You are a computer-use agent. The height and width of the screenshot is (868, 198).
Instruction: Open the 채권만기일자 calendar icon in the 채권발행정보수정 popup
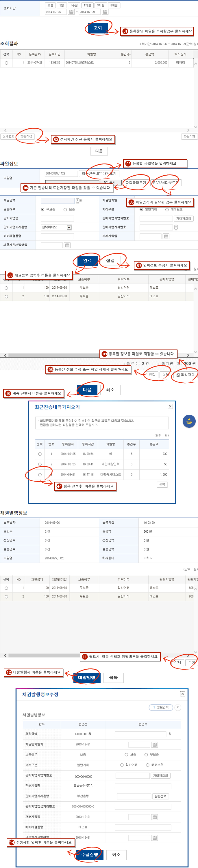click(x=155, y=744)
